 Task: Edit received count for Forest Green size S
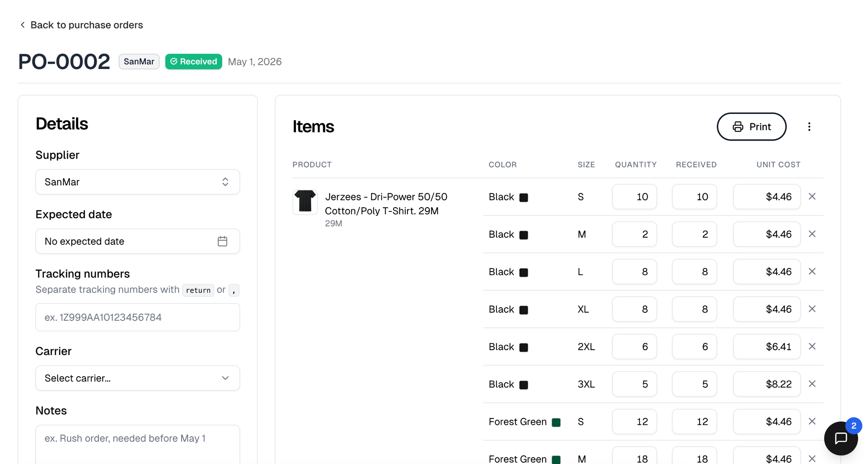click(x=694, y=421)
